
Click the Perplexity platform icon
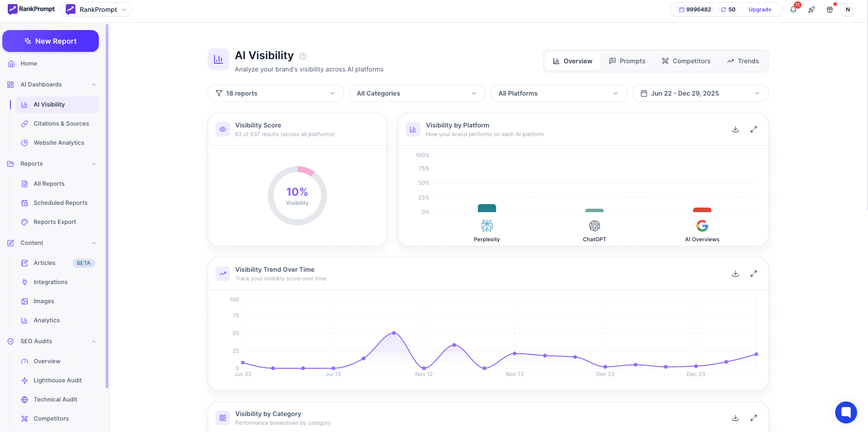pyautogui.click(x=487, y=226)
